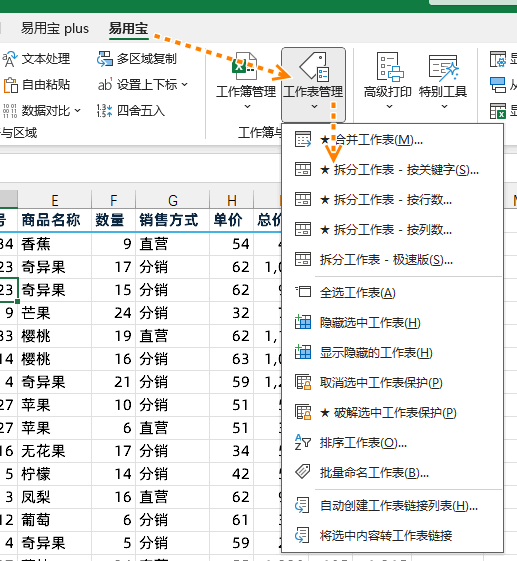517x561 pixels.
Task: Switch to the 易用宝 plus tab
Action: [x=55, y=28]
